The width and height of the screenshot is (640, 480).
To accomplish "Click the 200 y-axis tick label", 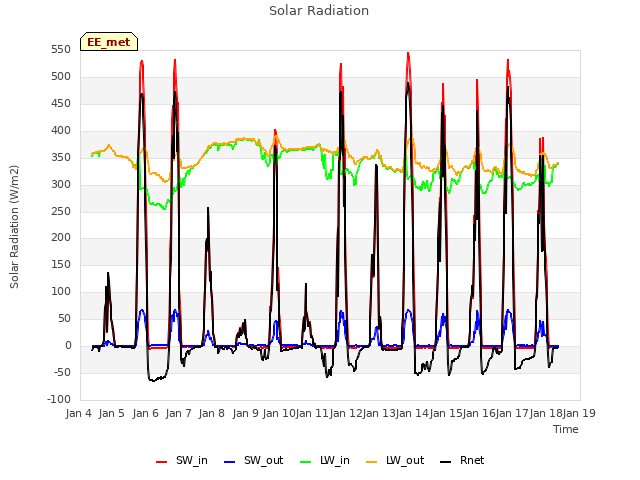I will [61, 238].
